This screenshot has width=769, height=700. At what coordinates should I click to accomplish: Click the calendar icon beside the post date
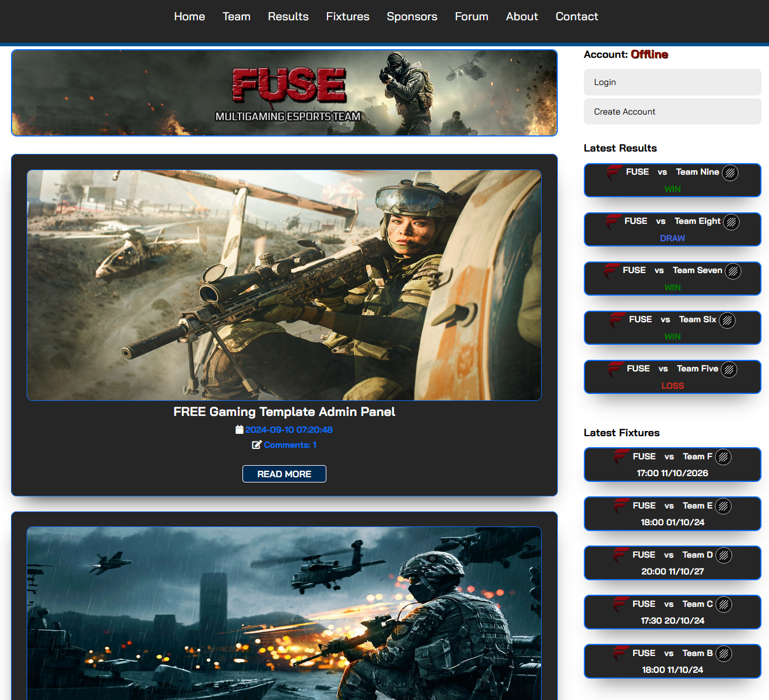[x=240, y=430]
